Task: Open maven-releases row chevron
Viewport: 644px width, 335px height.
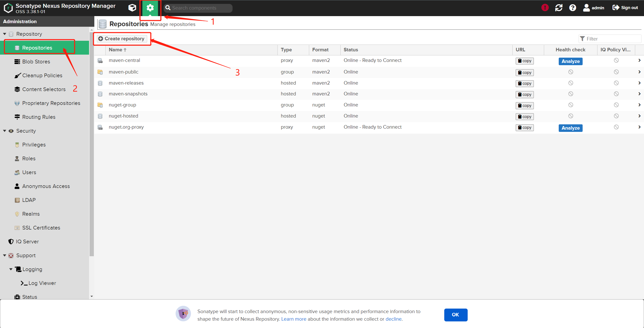Action: (x=639, y=83)
